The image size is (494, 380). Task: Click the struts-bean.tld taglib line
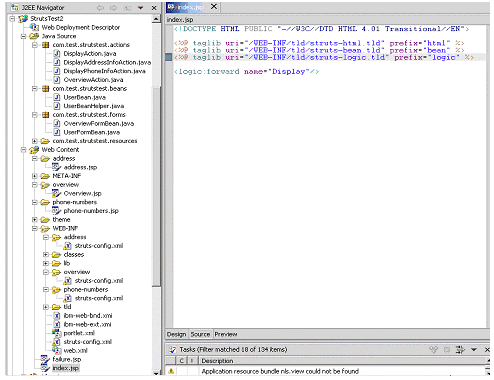319,50
